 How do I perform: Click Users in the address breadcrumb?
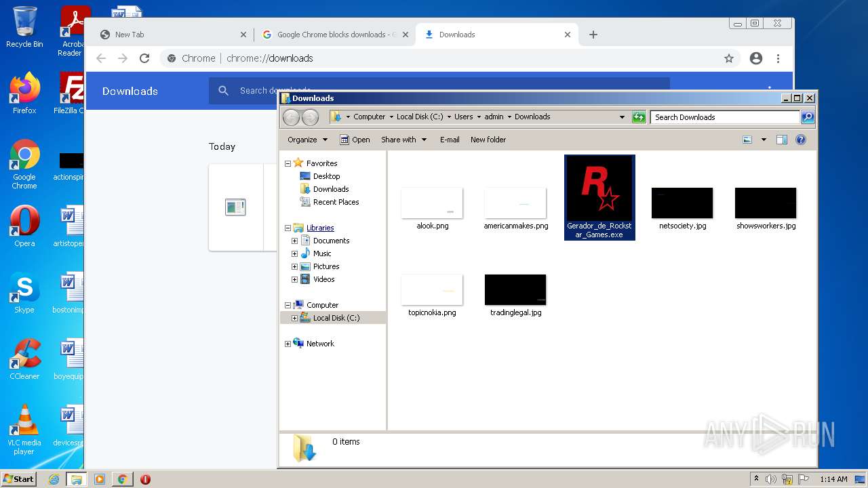464,117
